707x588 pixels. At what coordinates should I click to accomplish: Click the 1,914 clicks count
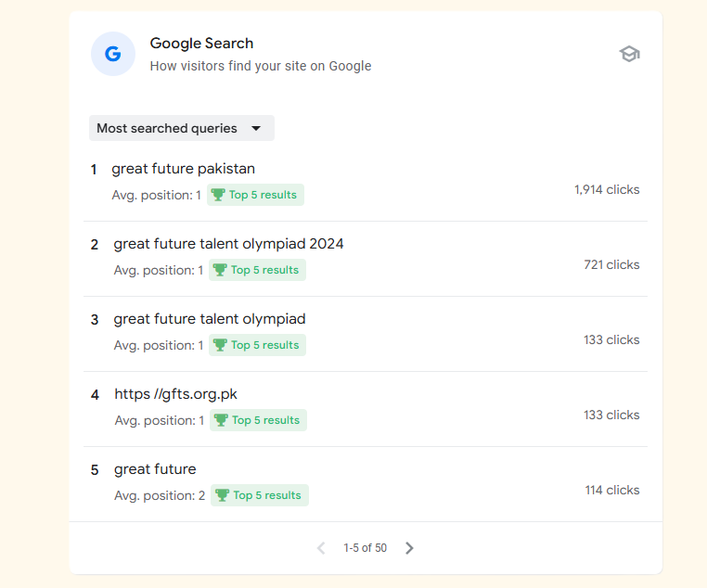coord(606,189)
